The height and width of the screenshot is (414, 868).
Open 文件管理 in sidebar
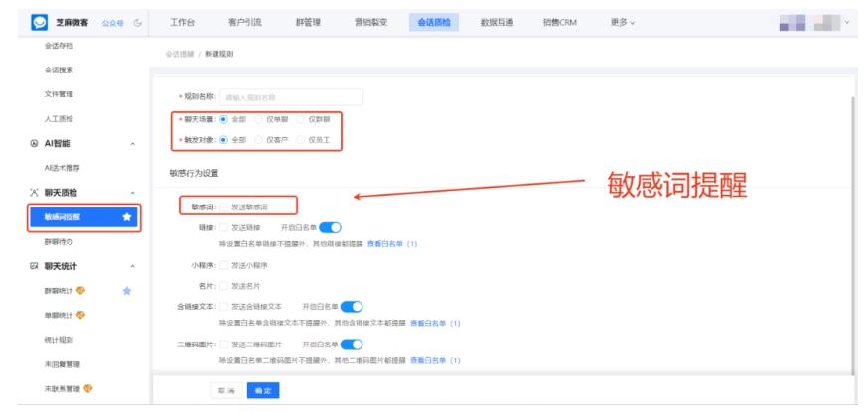click(59, 94)
